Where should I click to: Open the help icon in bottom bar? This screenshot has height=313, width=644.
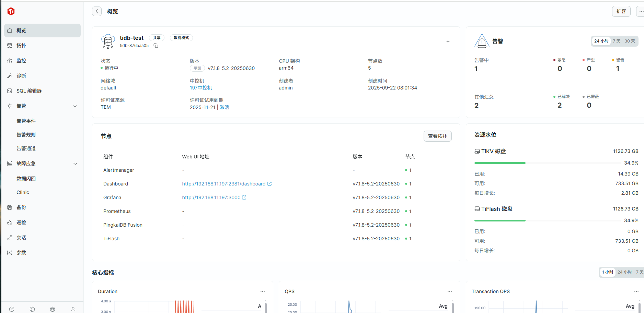click(12, 309)
